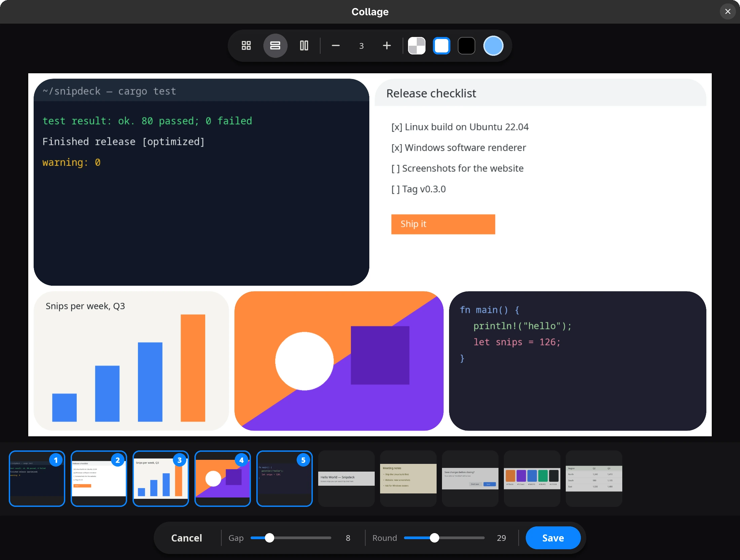This screenshot has width=740, height=560.
Task: Select the rows layout icon
Action: tap(275, 46)
